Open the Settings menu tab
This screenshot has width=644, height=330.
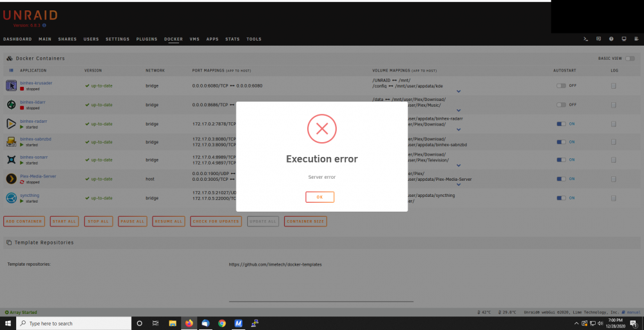coord(117,39)
